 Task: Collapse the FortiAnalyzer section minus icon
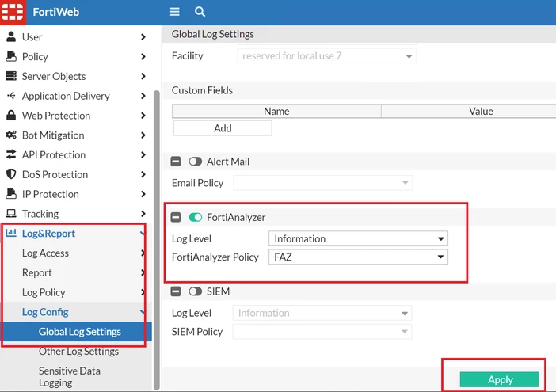[176, 217]
